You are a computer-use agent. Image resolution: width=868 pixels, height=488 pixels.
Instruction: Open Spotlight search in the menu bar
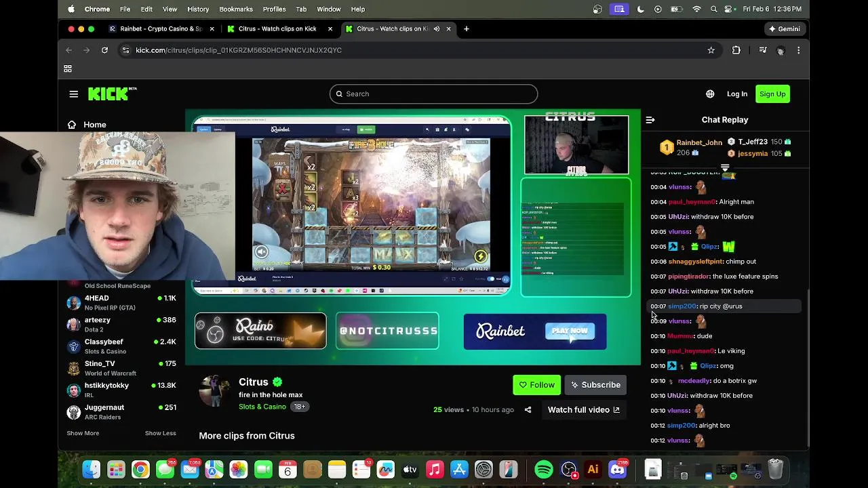click(x=713, y=9)
